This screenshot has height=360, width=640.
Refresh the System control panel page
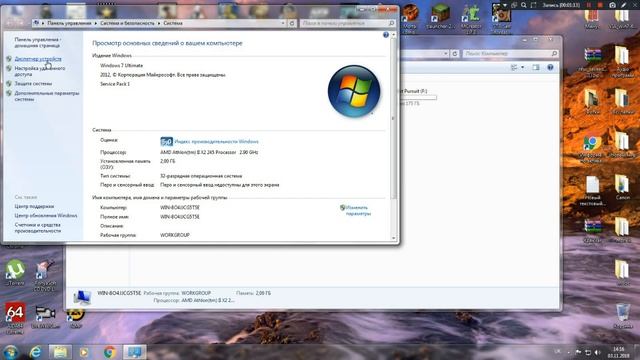click(292, 23)
